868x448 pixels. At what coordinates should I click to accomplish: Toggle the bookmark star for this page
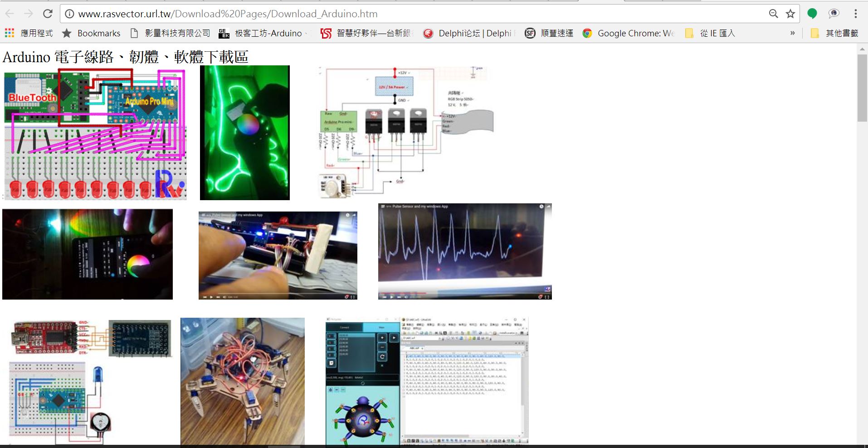(790, 13)
